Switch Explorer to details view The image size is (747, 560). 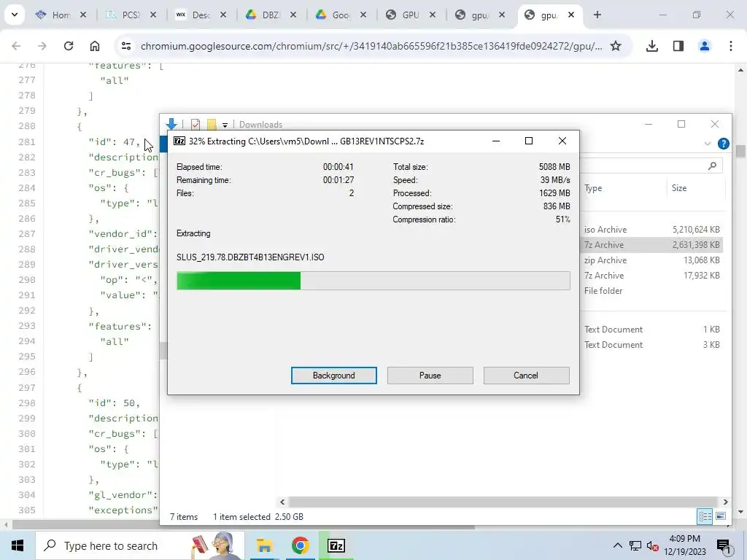point(705,516)
